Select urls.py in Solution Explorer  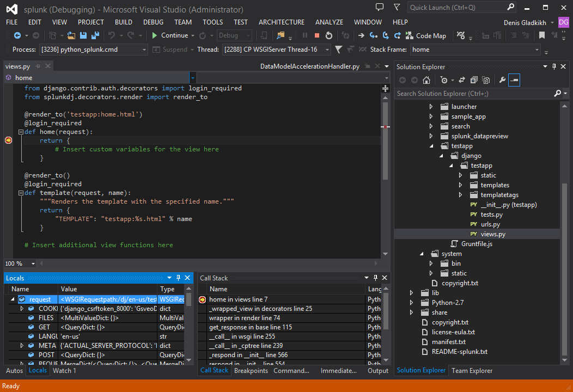490,224
